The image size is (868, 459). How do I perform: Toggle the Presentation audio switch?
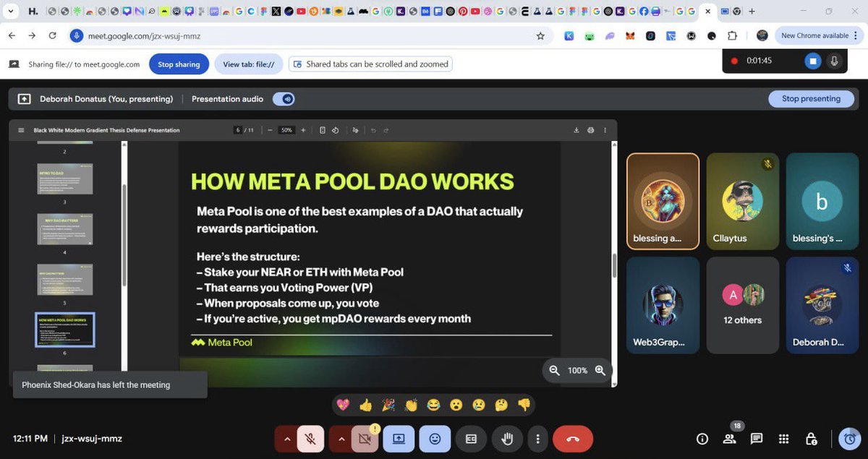tap(283, 98)
